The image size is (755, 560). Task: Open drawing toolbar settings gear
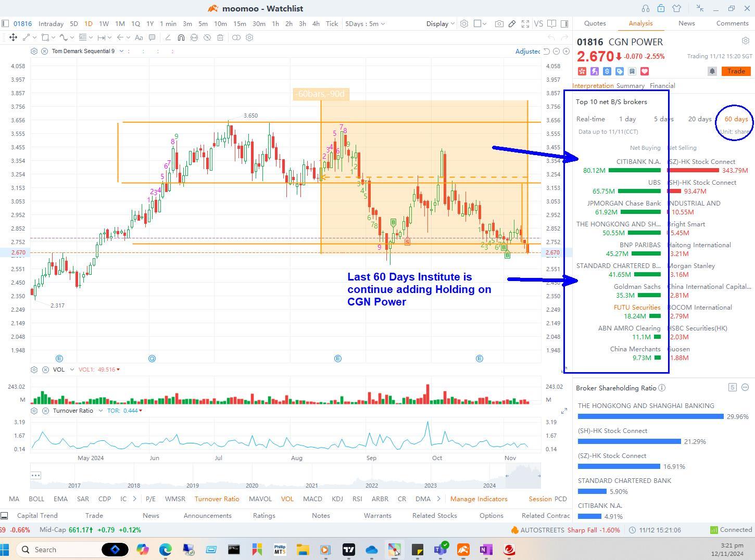[x=249, y=37]
